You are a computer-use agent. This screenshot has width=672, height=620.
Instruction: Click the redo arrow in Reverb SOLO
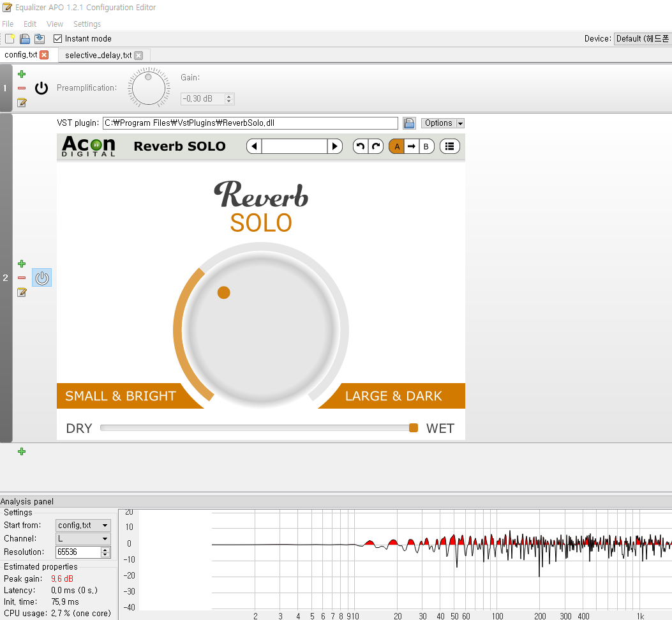tap(376, 146)
